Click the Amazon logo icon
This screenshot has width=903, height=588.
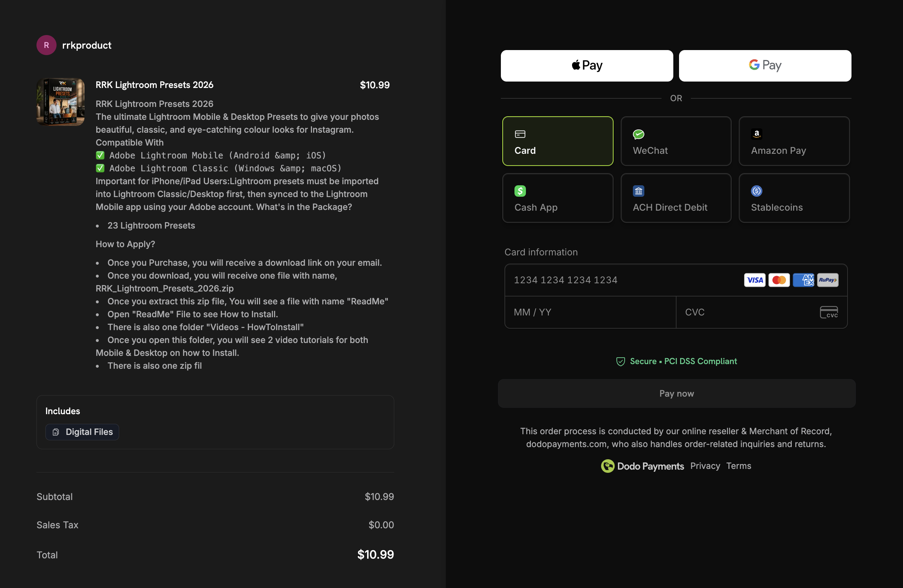coord(757,134)
